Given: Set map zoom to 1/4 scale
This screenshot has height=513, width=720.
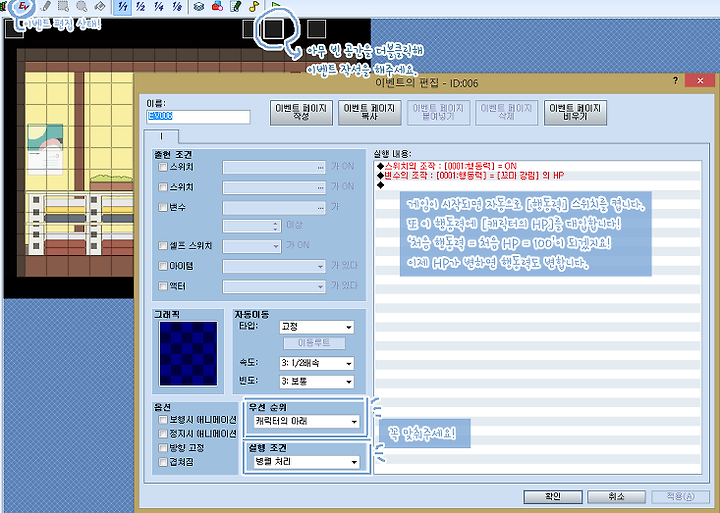Looking at the screenshot, I should click(x=159, y=6).
